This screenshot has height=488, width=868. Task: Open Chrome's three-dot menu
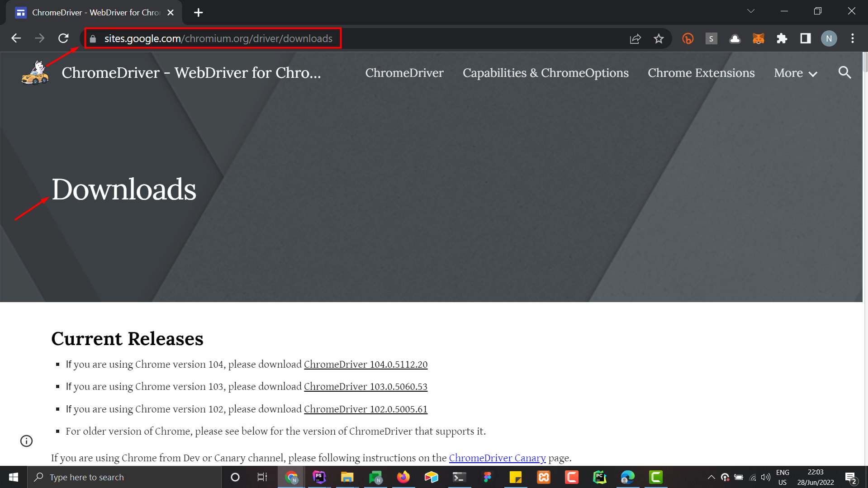coord(853,39)
